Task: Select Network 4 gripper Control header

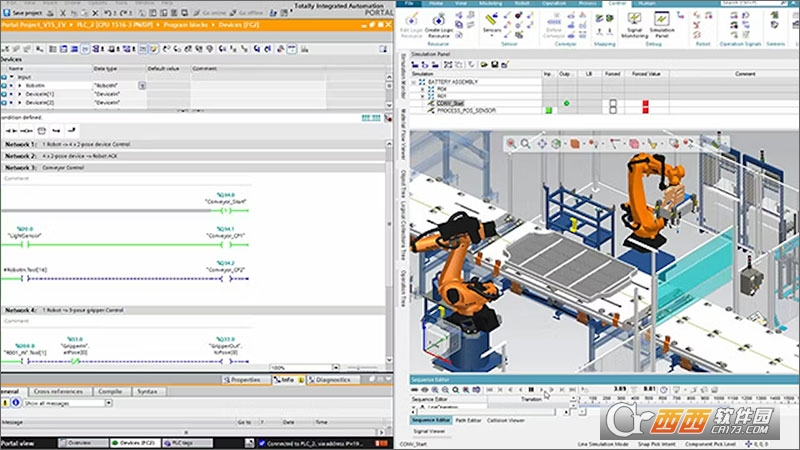Action: pos(194,310)
